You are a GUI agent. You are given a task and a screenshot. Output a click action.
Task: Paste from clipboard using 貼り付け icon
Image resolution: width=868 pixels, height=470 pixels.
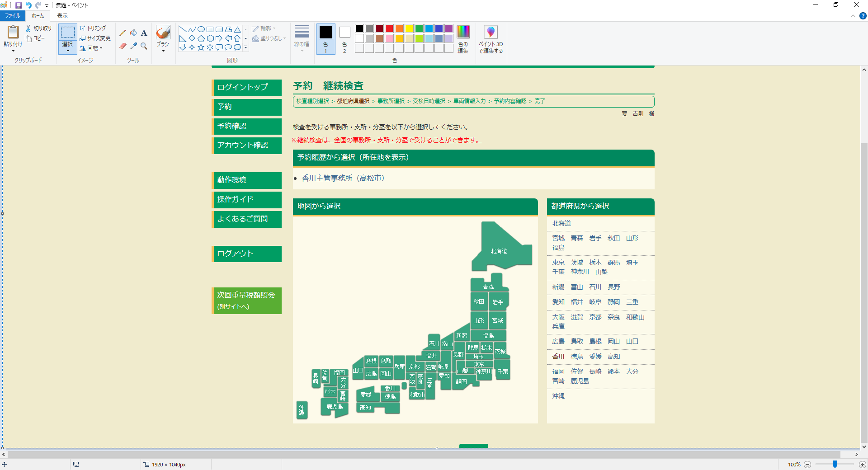13,33
